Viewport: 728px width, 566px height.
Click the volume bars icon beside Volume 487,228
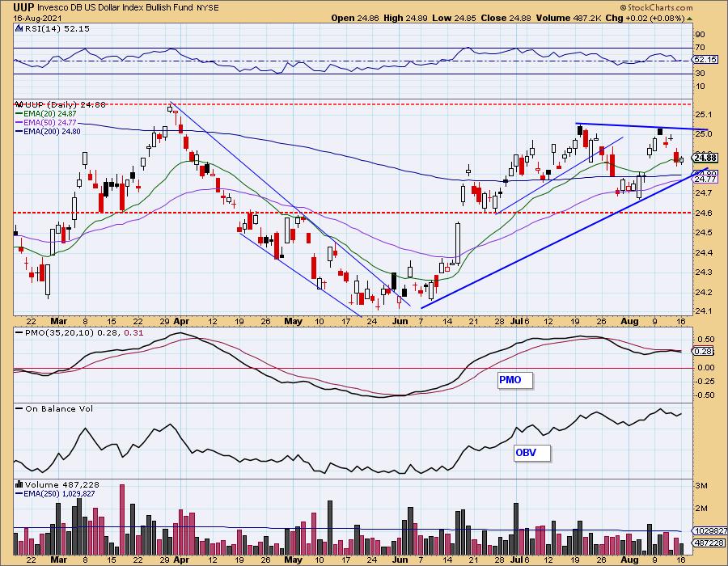(19, 484)
